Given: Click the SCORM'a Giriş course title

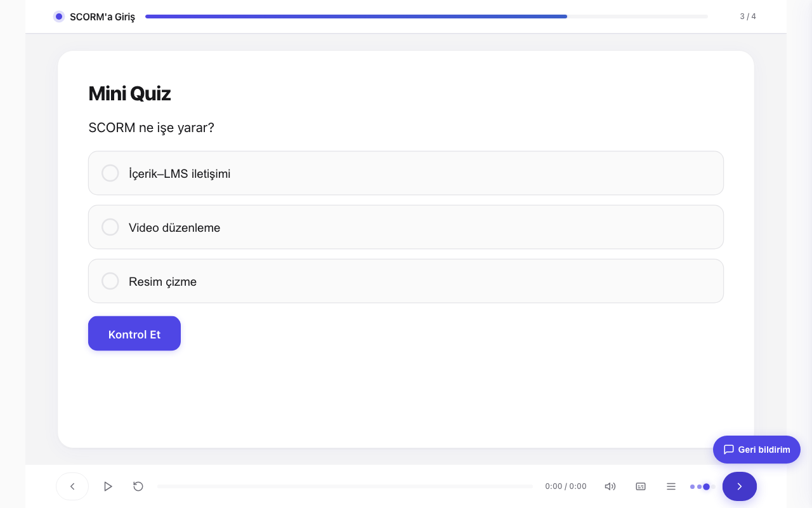Looking at the screenshot, I should [102, 17].
